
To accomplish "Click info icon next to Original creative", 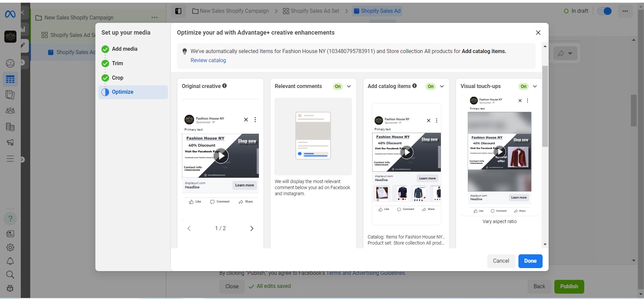I will (x=225, y=86).
